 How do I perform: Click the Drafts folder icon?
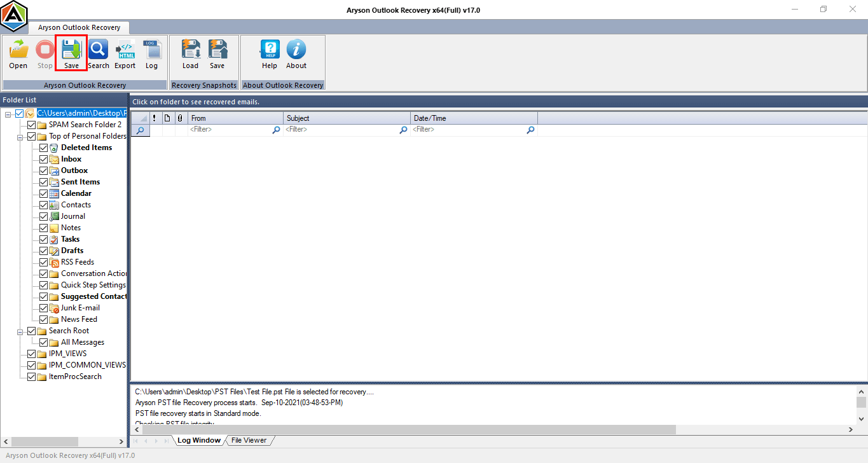coord(54,251)
